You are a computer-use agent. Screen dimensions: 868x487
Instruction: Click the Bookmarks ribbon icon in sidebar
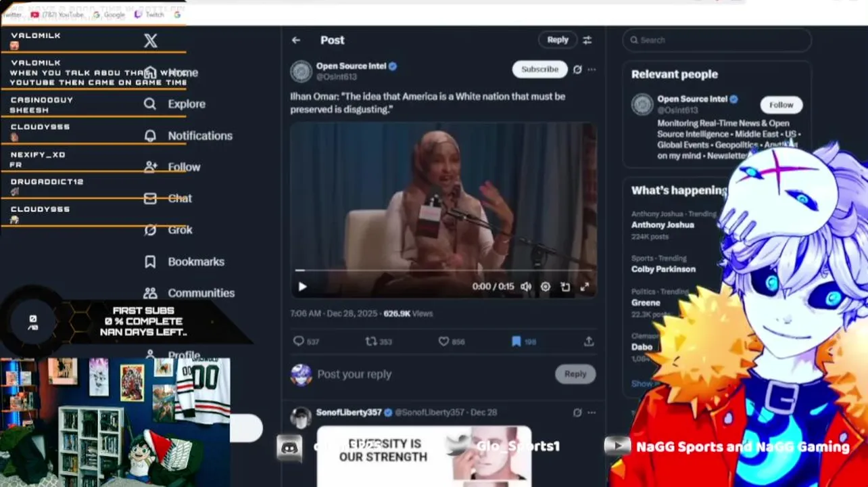[x=150, y=262]
